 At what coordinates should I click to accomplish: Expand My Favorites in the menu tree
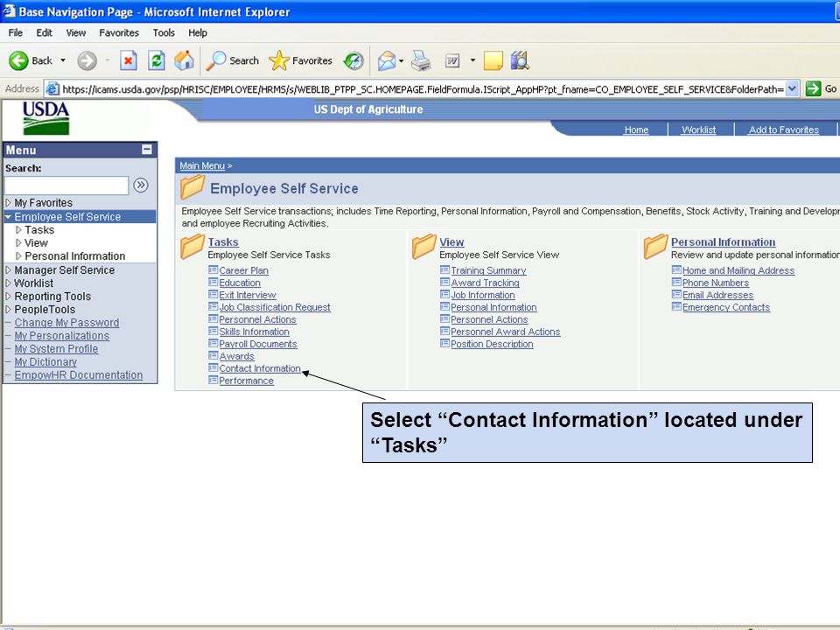click(8, 202)
